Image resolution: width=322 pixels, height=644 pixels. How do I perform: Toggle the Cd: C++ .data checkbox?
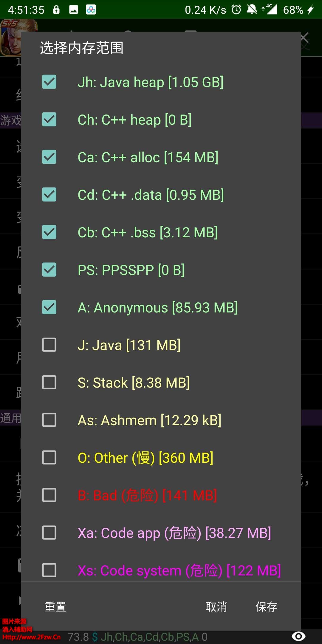coord(49,195)
